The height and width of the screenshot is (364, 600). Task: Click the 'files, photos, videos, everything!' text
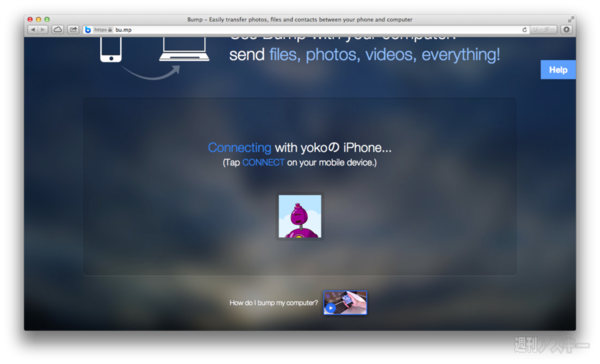(385, 55)
